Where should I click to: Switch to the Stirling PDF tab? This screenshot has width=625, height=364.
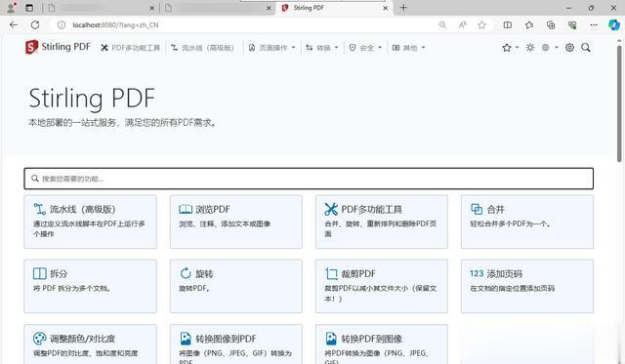(334, 8)
